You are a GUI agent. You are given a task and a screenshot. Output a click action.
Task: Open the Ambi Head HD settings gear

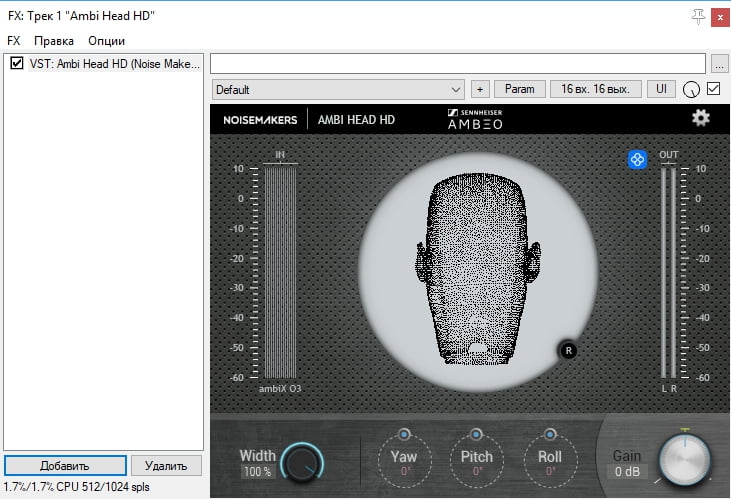click(x=701, y=118)
